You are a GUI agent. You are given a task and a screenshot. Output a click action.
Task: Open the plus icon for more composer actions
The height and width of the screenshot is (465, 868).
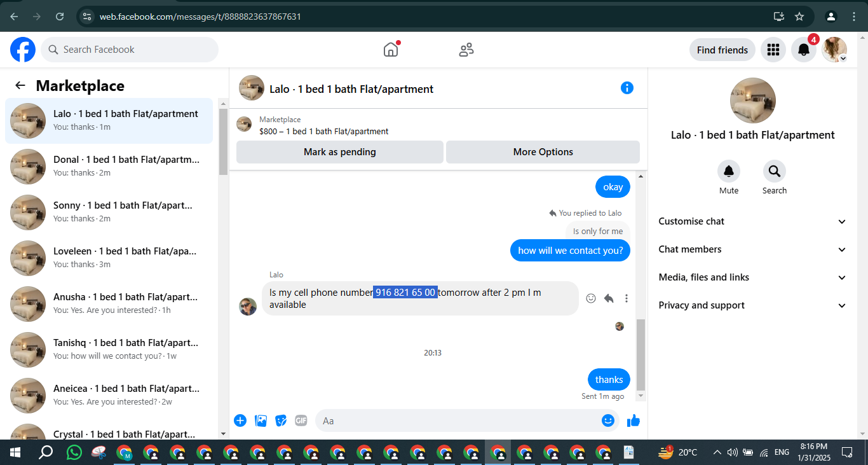[240, 420]
